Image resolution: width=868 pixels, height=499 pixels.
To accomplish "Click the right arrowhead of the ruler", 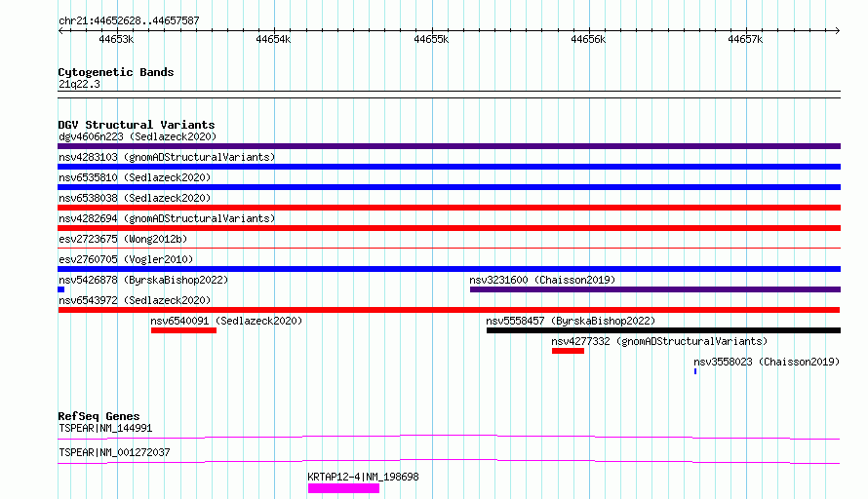I will coord(837,31).
